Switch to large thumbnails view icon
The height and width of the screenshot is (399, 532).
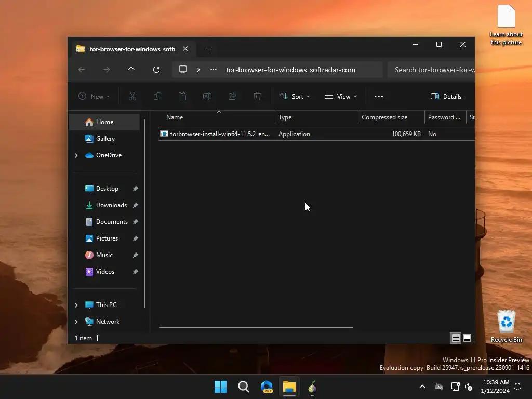467,338
